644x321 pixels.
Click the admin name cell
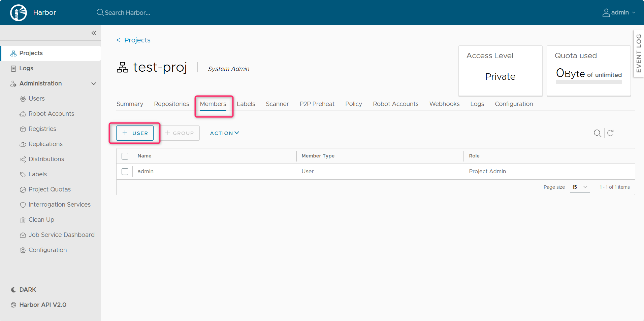146,171
